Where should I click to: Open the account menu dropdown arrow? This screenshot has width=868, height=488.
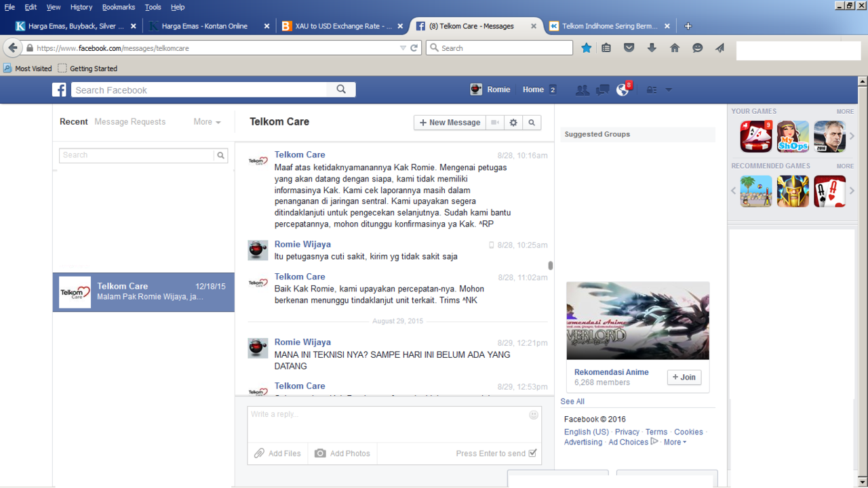[x=669, y=89]
